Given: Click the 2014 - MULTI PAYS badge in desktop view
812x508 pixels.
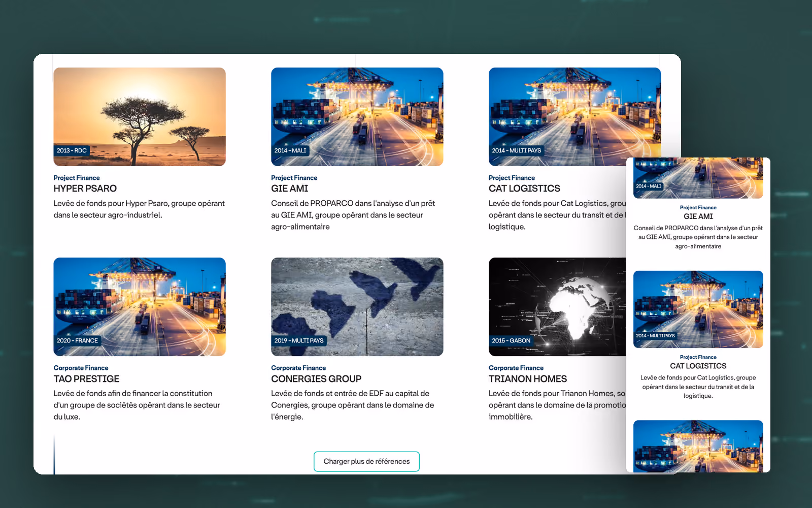Looking at the screenshot, I should click(517, 150).
